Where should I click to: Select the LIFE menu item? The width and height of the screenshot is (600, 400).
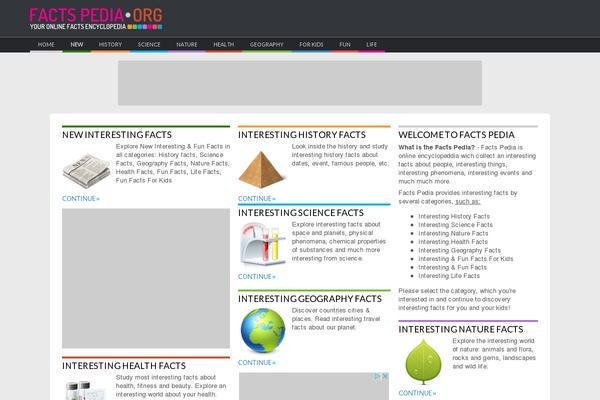(x=372, y=44)
